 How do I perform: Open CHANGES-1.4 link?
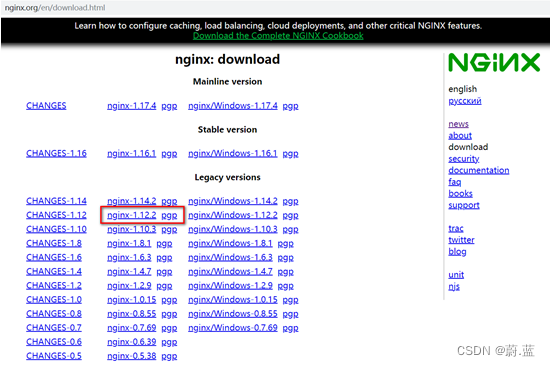point(54,271)
